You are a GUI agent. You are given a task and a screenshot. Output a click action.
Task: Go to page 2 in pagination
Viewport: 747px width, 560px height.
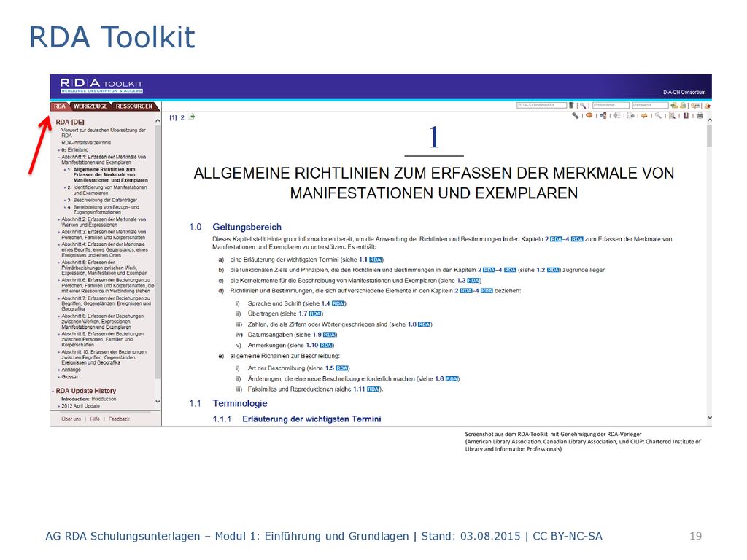[182, 117]
